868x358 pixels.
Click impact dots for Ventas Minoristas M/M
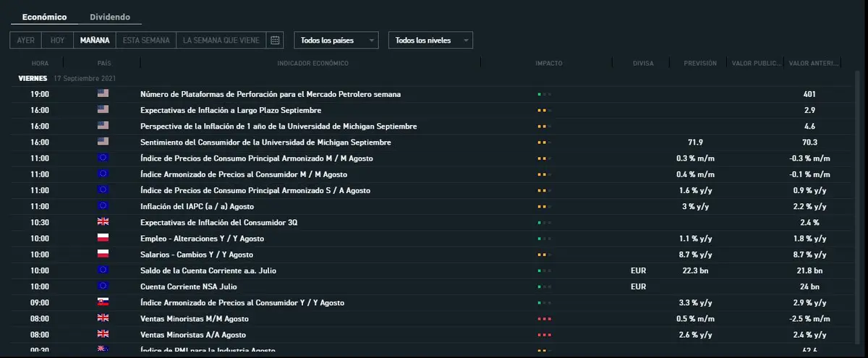(544, 319)
